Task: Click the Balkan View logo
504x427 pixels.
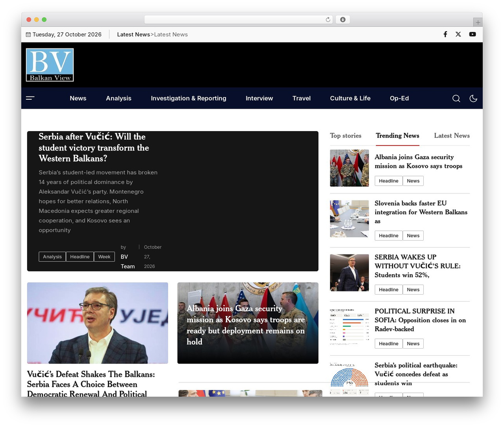Action: click(50, 65)
